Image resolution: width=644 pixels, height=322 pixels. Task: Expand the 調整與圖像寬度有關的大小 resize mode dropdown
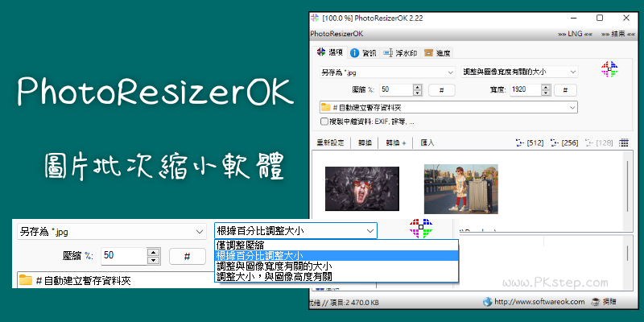[519, 72]
